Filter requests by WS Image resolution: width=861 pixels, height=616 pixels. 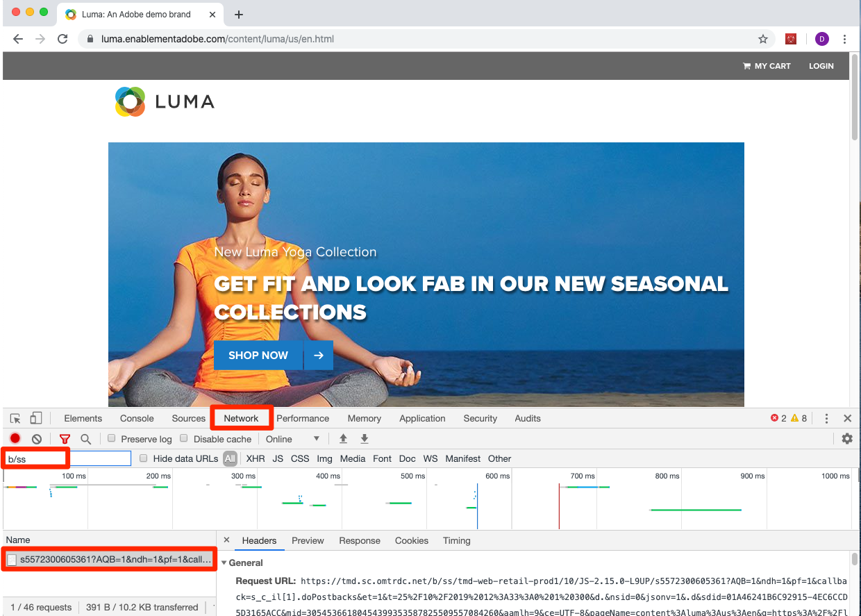point(430,458)
